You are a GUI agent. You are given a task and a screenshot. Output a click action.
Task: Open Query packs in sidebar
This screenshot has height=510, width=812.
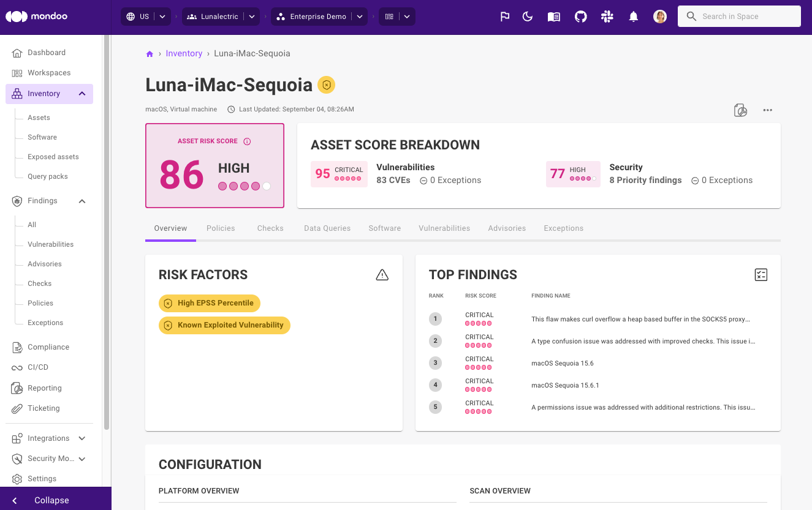point(48,176)
